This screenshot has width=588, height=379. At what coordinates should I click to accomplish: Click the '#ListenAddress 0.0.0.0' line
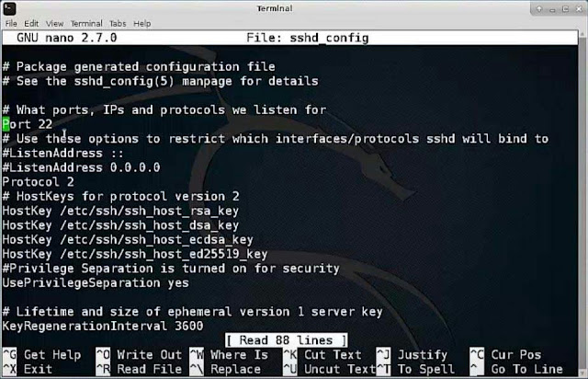point(81,167)
